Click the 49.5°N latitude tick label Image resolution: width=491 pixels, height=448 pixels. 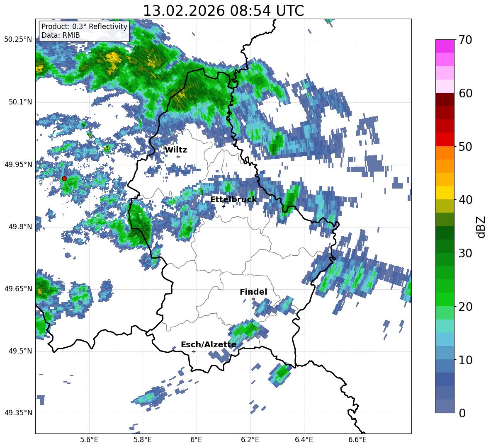pyautogui.click(x=20, y=351)
